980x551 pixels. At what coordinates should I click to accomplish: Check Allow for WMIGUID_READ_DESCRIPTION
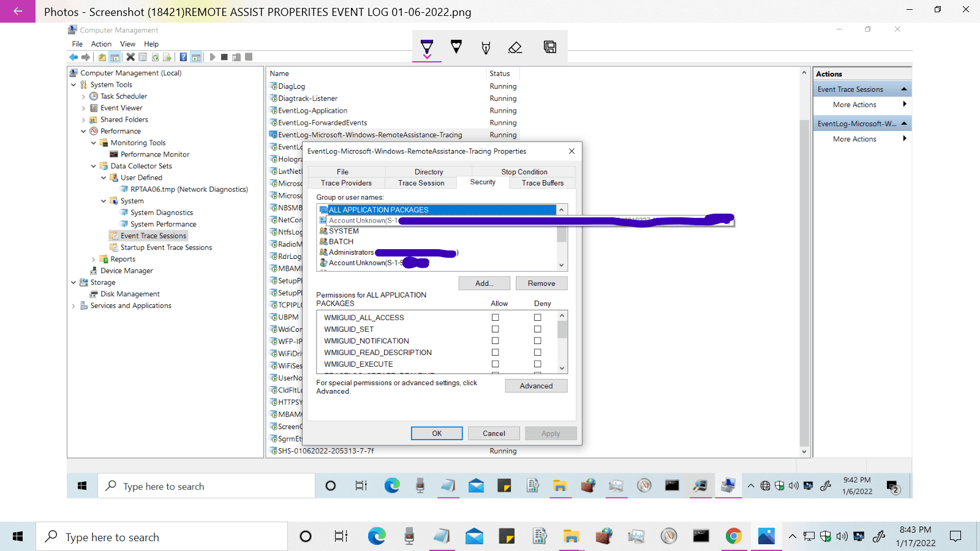(495, 352)
